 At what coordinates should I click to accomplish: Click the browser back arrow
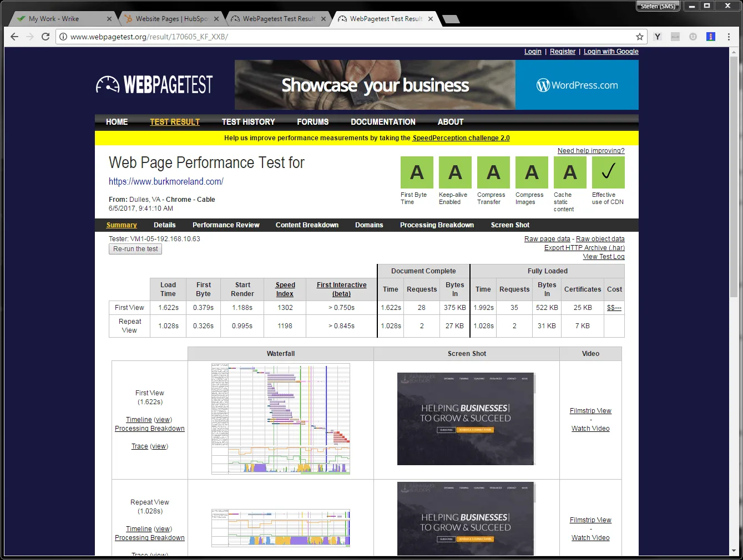(14, 37)
